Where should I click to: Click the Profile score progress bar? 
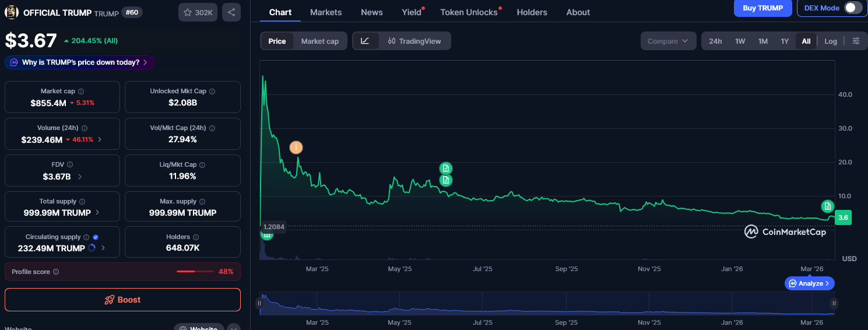(195, 272)
